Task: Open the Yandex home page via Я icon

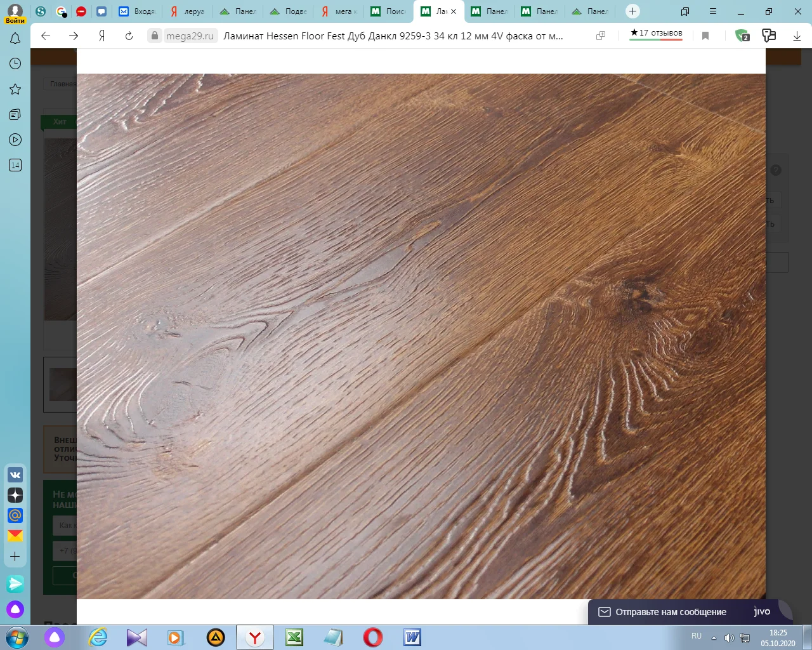Action: tap(101, 36)
